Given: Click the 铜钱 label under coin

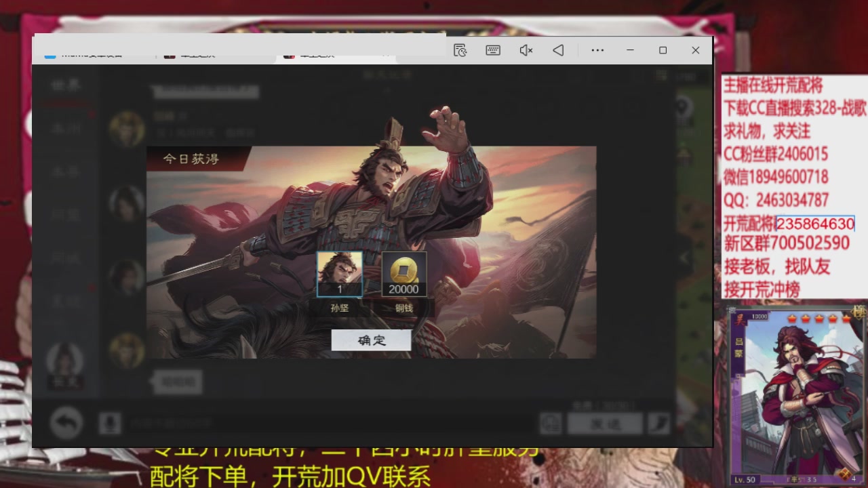Looking at the screenshot, I should coord(404,308).
